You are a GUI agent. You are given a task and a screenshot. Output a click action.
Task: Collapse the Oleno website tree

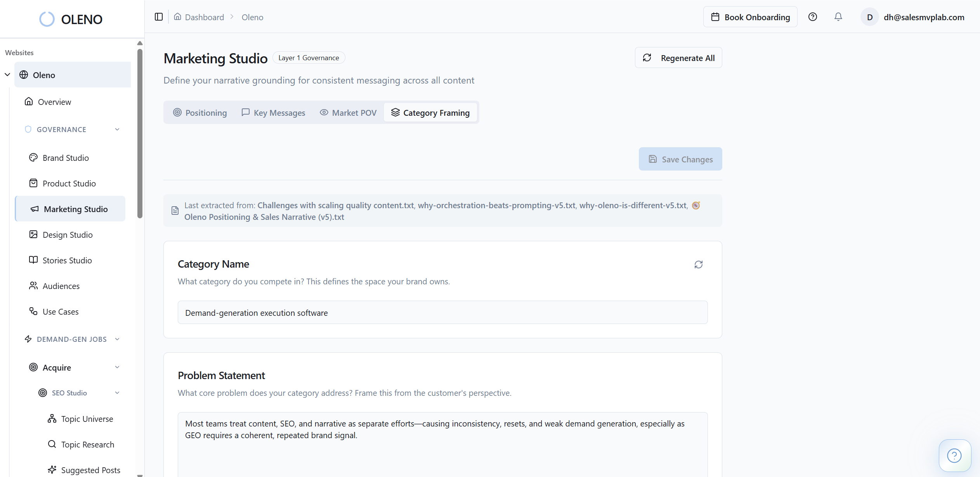tap(7, 75)
